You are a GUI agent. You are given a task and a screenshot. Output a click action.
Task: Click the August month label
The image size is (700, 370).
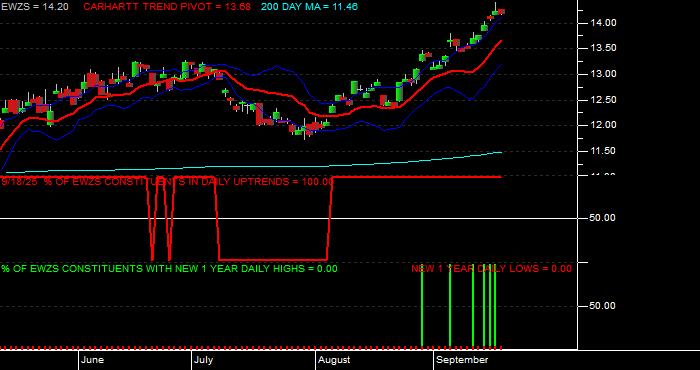click(334, 360)
